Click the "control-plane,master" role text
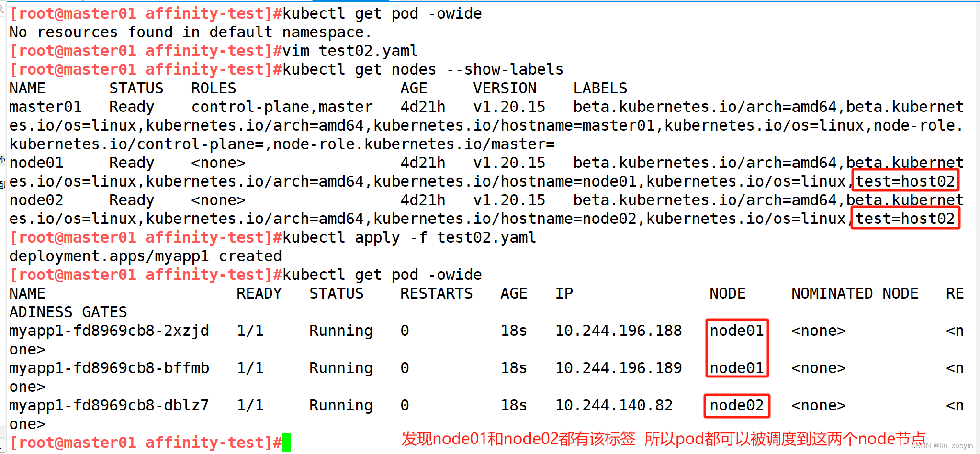 [x=282, y=107]
